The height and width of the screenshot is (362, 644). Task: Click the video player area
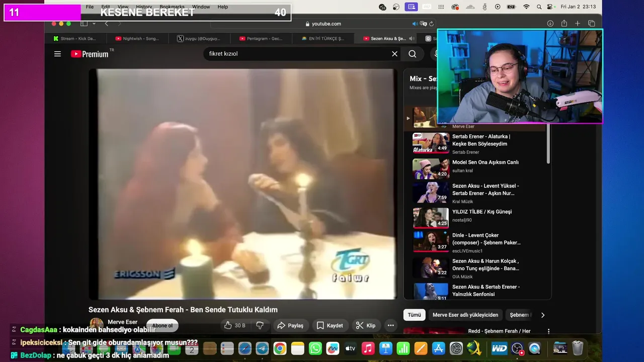[x=243, y=184]
